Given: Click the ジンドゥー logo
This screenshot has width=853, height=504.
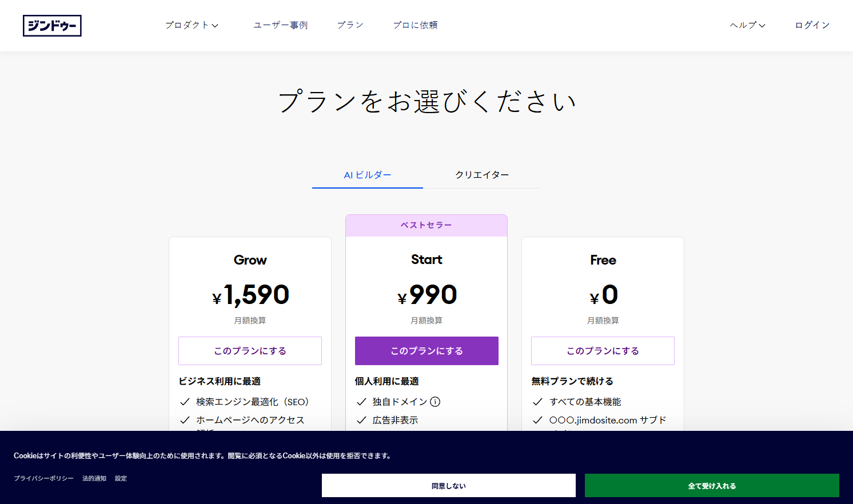Looking at the screenshot, I should (52, 26).
